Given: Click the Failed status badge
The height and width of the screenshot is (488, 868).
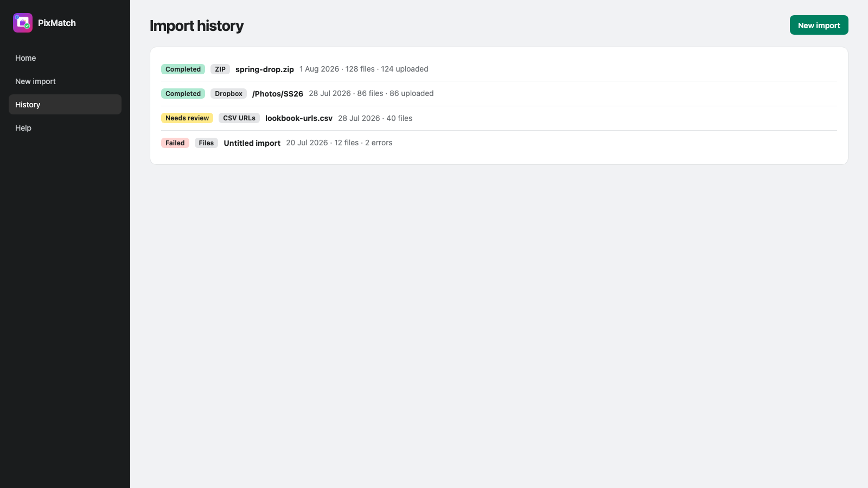Looking at the screenshot, I should coord(175,143).
